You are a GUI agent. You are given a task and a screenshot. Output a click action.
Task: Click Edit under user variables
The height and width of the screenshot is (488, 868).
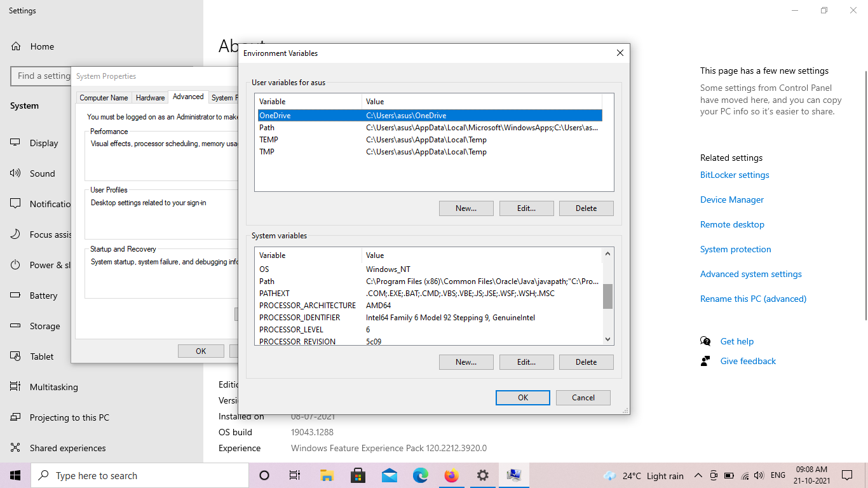[x=526, y=208]
